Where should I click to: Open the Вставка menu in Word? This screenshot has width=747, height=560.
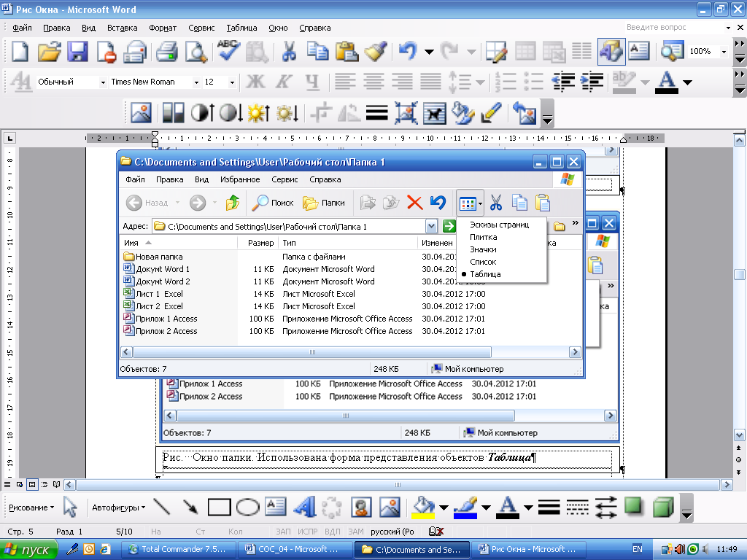click(x=122, y=28)
